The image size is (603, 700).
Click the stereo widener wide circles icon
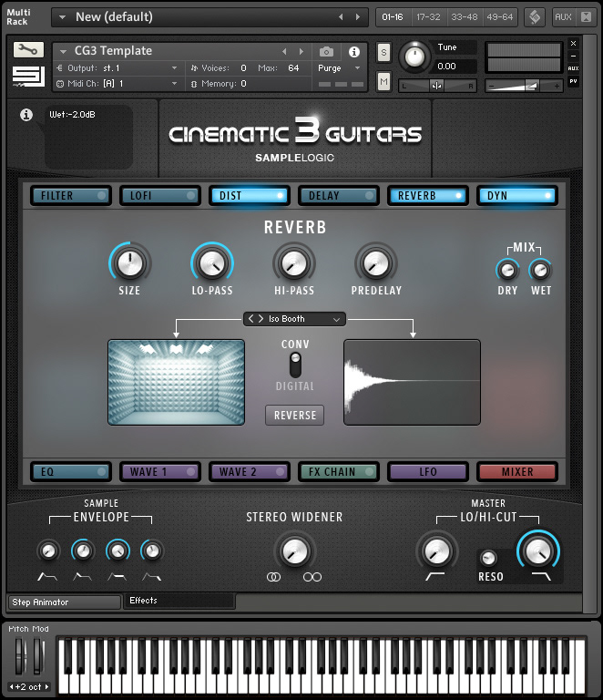coord(312,577)
